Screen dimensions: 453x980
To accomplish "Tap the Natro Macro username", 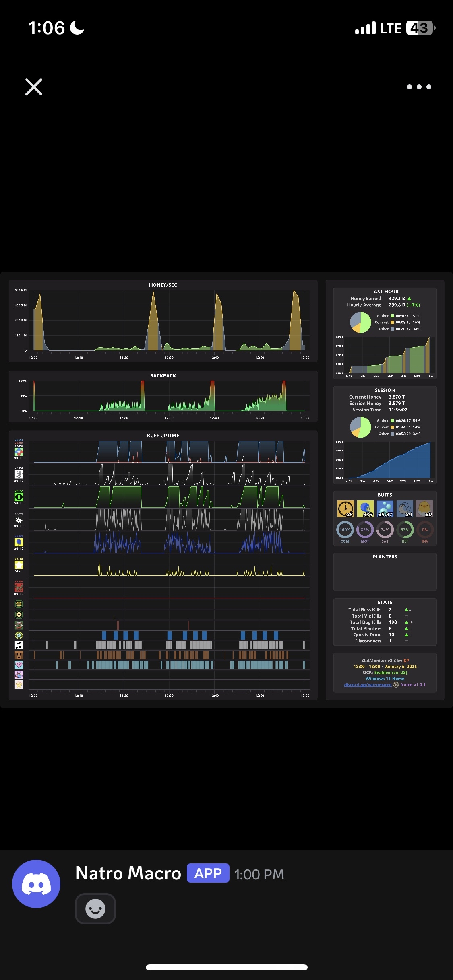I will [128, 873].
